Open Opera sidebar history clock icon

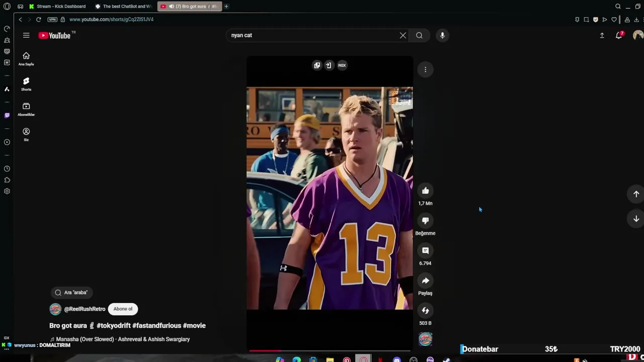click(x=7, y=169)
